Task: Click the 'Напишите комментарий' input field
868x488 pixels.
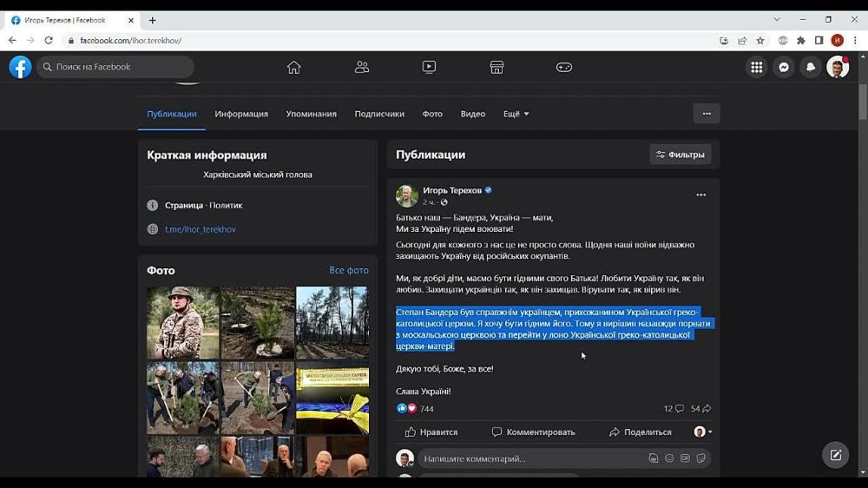Action: [x=529, y=458]
